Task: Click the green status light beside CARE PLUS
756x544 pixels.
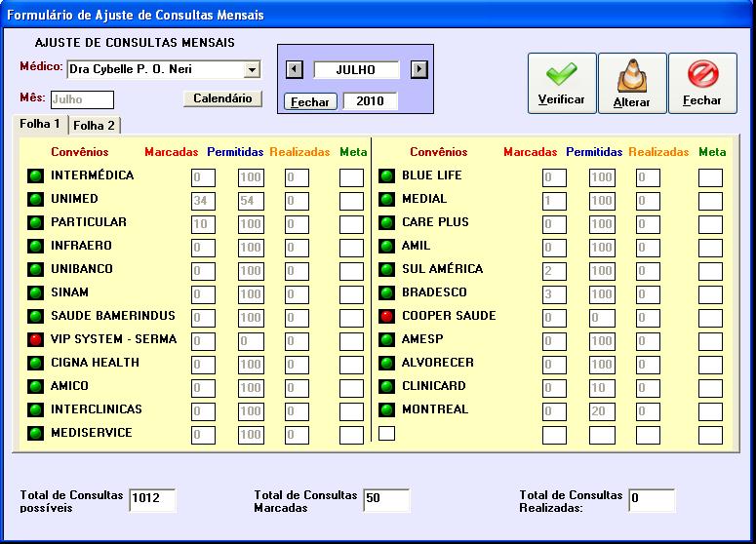Action: point(386,222)
